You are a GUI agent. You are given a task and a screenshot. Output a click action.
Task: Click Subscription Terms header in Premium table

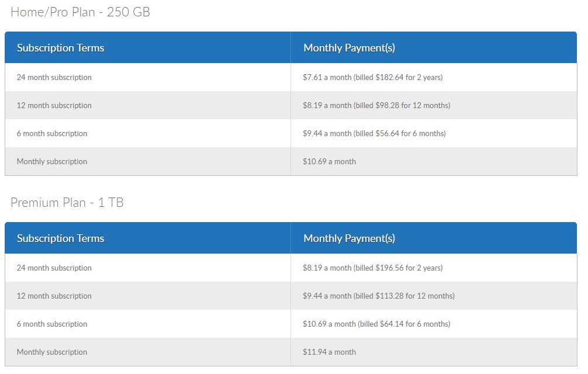[60, 238]
